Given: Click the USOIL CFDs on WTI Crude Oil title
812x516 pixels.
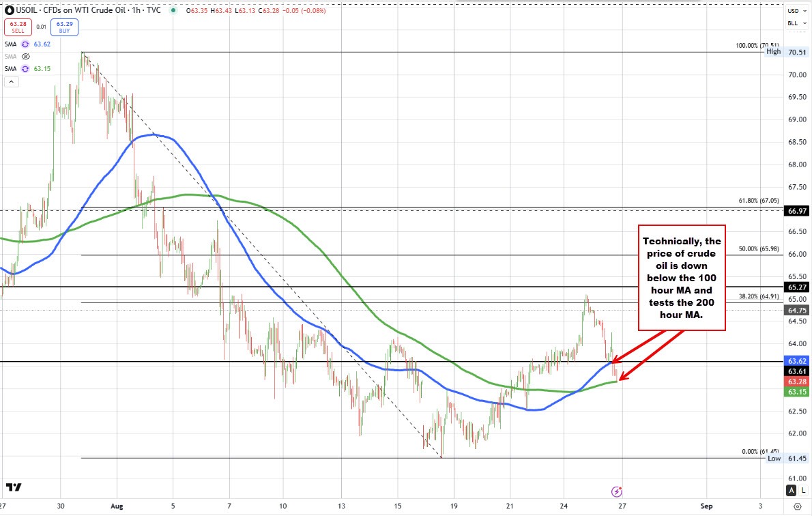Looking at the screenshot, I should pos(88,10).
